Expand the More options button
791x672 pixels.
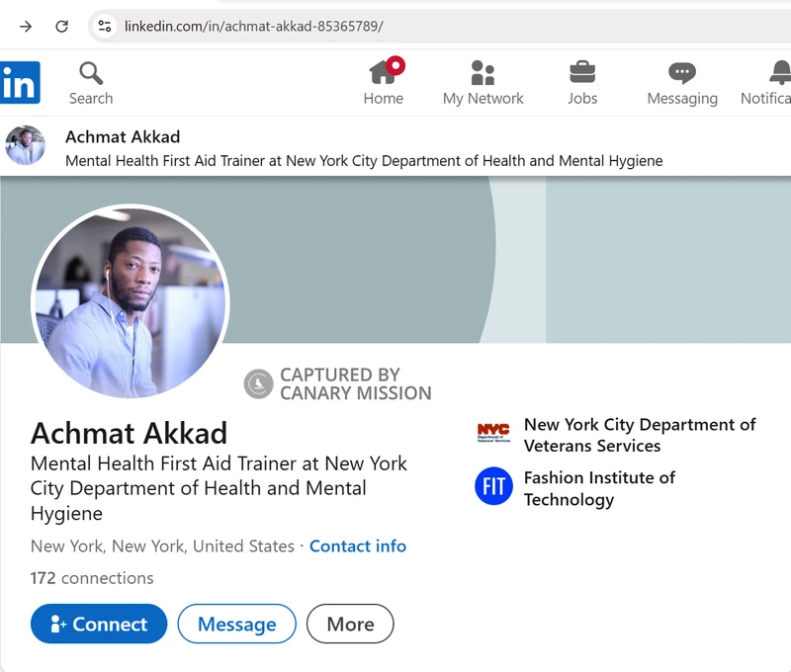350,624
